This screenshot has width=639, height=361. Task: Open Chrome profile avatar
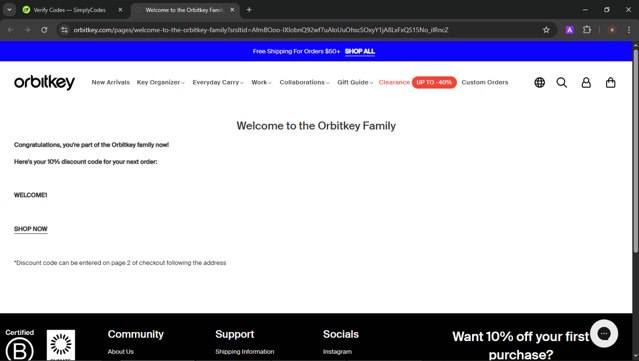(x=612, y=30)
